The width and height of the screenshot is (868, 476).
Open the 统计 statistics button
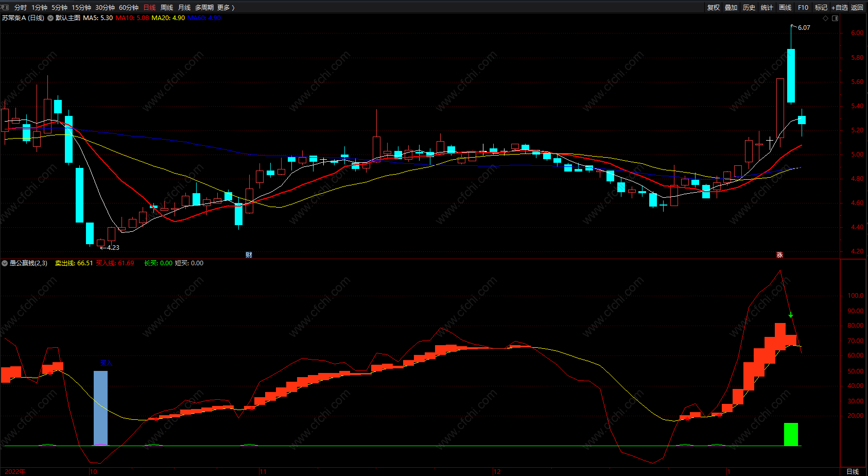tap(767, 7)
